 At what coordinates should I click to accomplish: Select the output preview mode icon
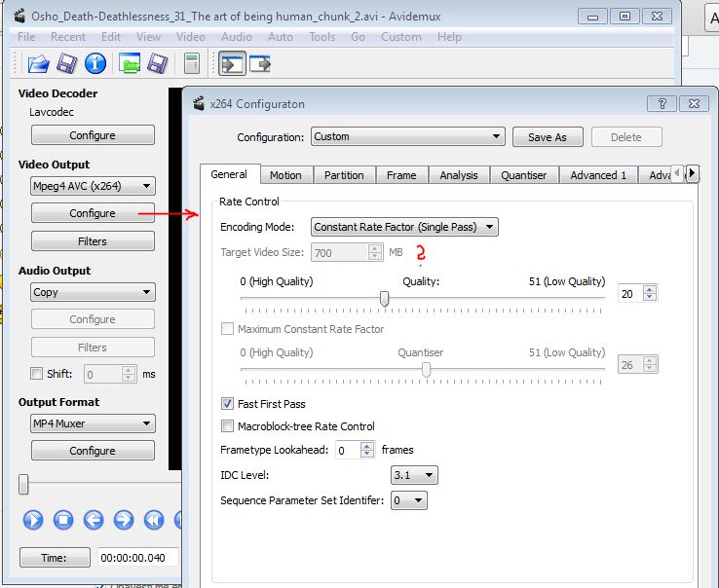[x=260, y=63]
